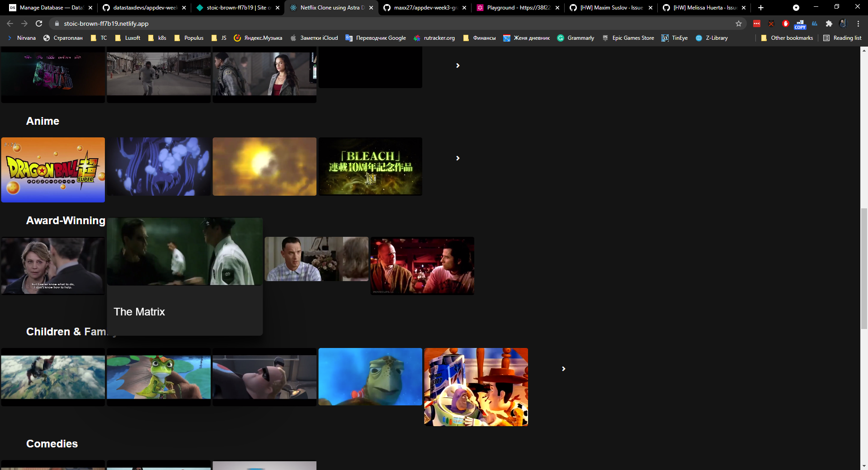Viewport: 868px width, 470px height.
Task: Select The Matrix movie thumbnail
Action: coord(184,251)
